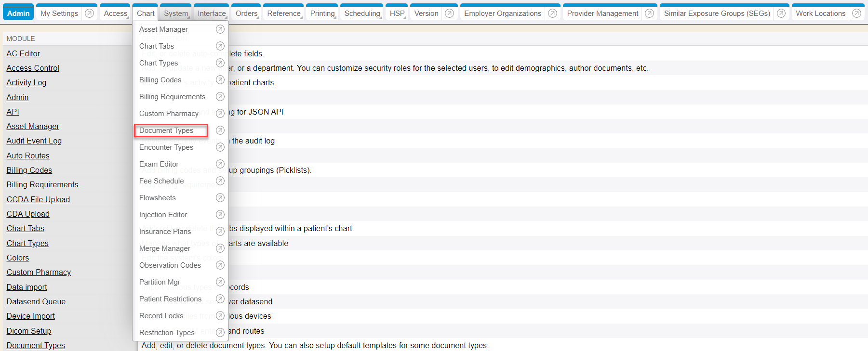This screenshot has height=351, width=868.
Task: Select Observation Codes menu entry
Action: [x=170, y=265]
